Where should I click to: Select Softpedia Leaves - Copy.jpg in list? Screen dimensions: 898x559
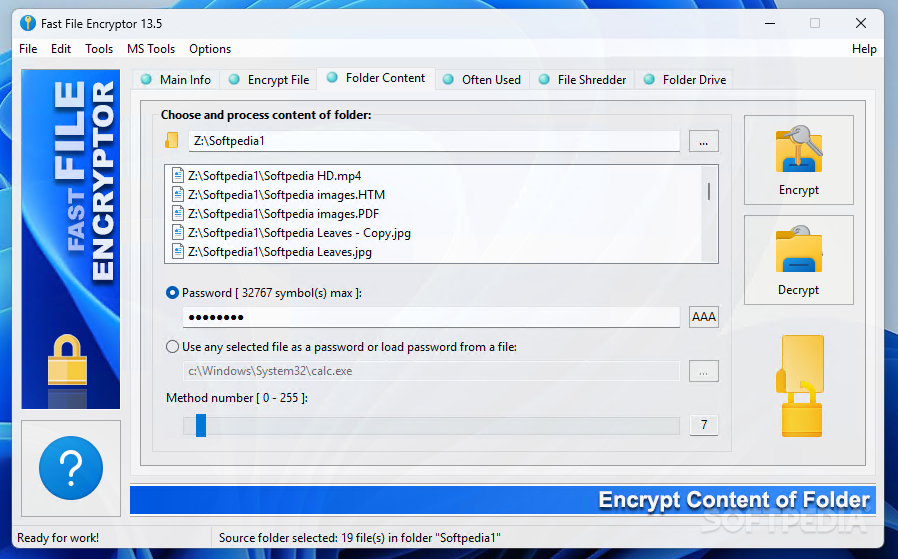tap(299, 232)
